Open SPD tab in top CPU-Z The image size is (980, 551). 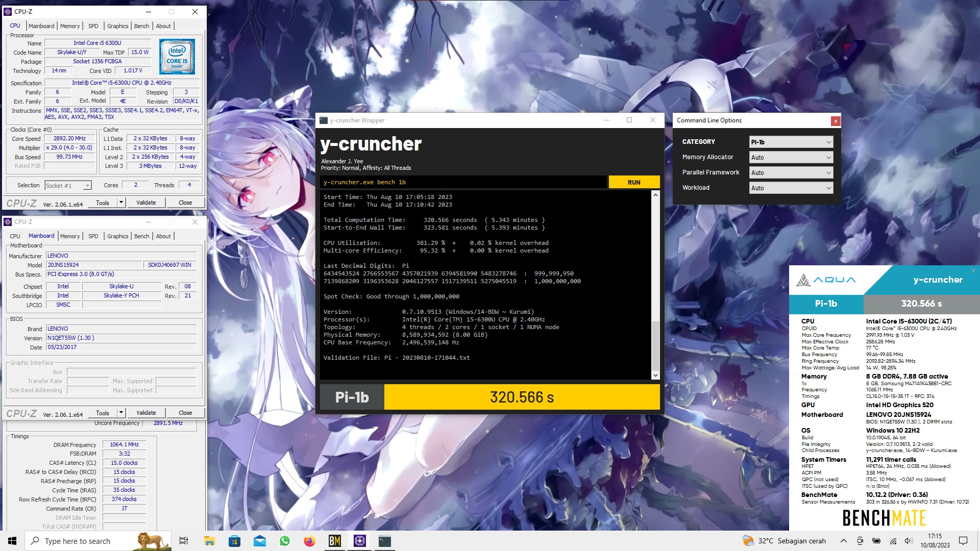[x=93, y=26]
